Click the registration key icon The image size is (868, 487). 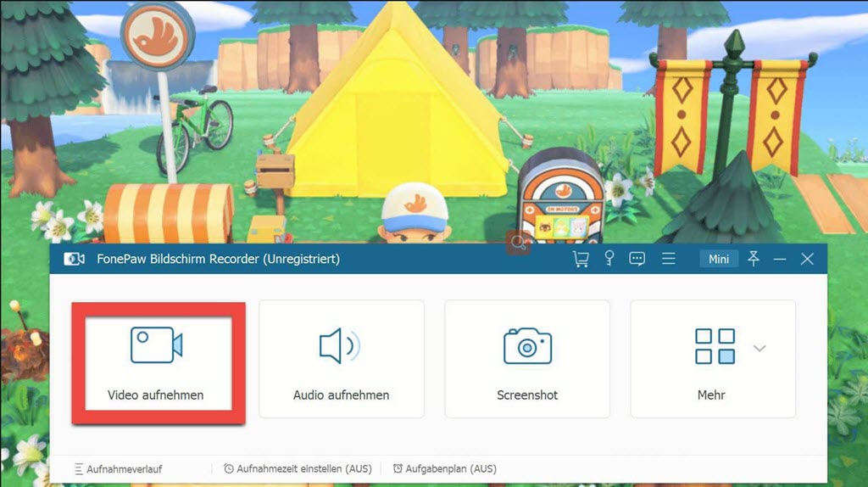[x=609, y=259]
